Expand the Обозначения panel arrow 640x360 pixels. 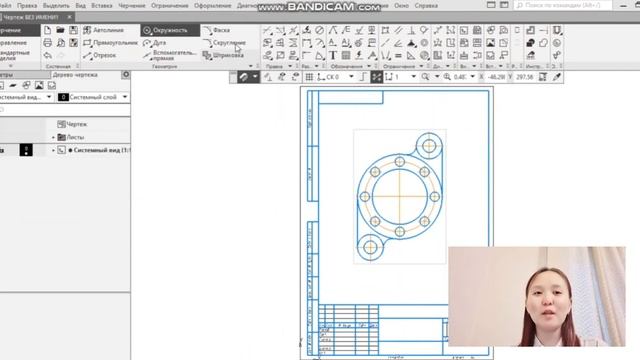369,66
